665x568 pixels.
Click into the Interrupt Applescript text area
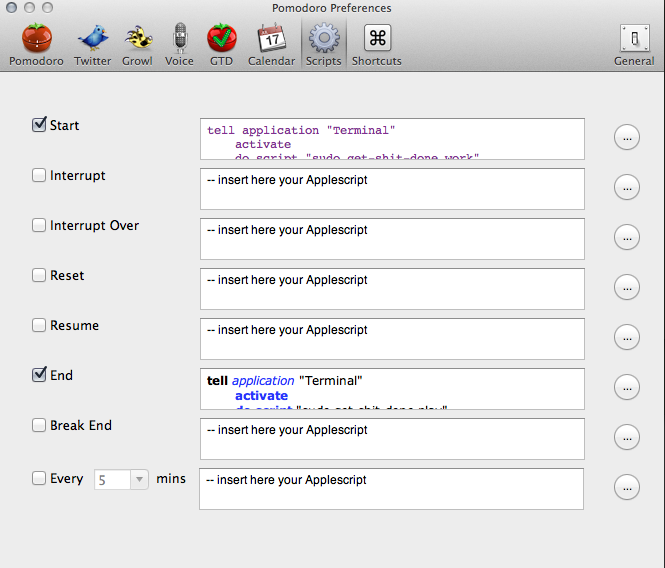tap(392, 189)
